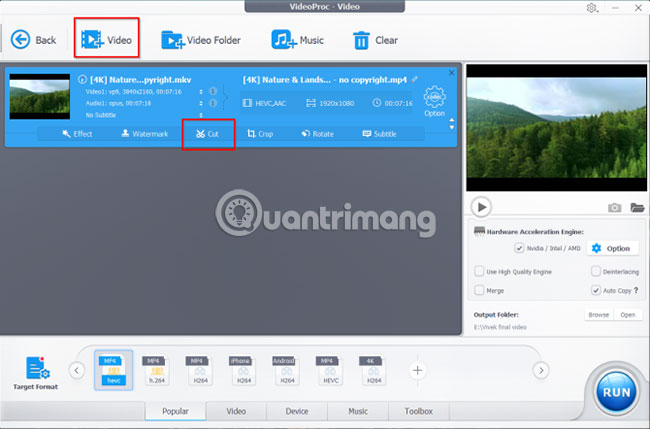Open the Rotate tool
The width and height of the screenshot is (650, 429).
coord(318,133)
